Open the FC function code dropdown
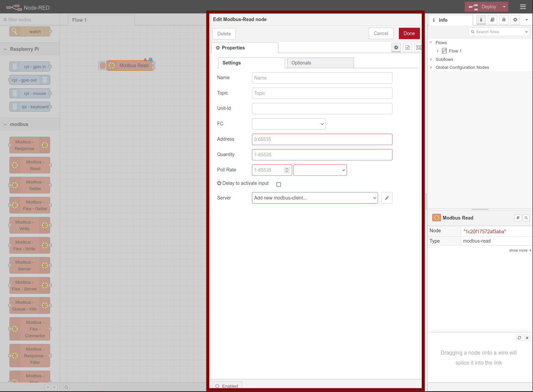Screen dimensions: 533x392 tap(288, 124)
